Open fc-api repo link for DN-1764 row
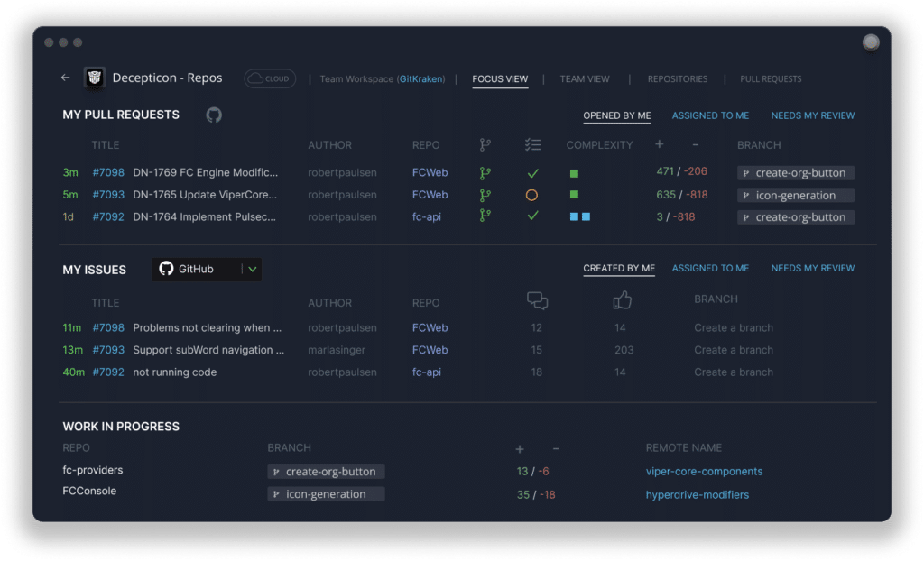Image resolution: width=924 pixels, height=561 pixels. tap(426, 216)
